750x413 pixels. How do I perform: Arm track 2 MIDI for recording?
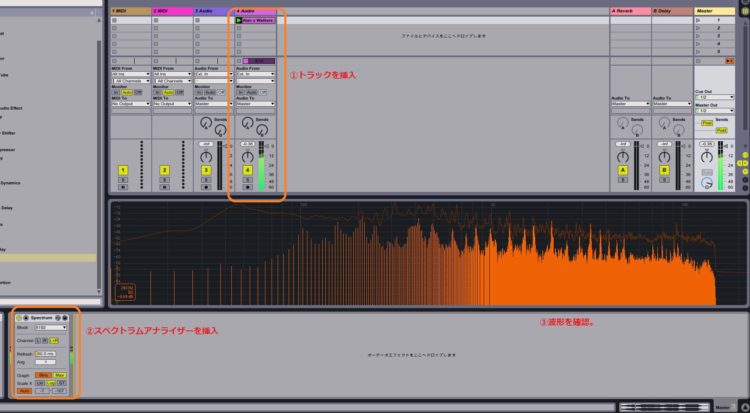(165, 187)
